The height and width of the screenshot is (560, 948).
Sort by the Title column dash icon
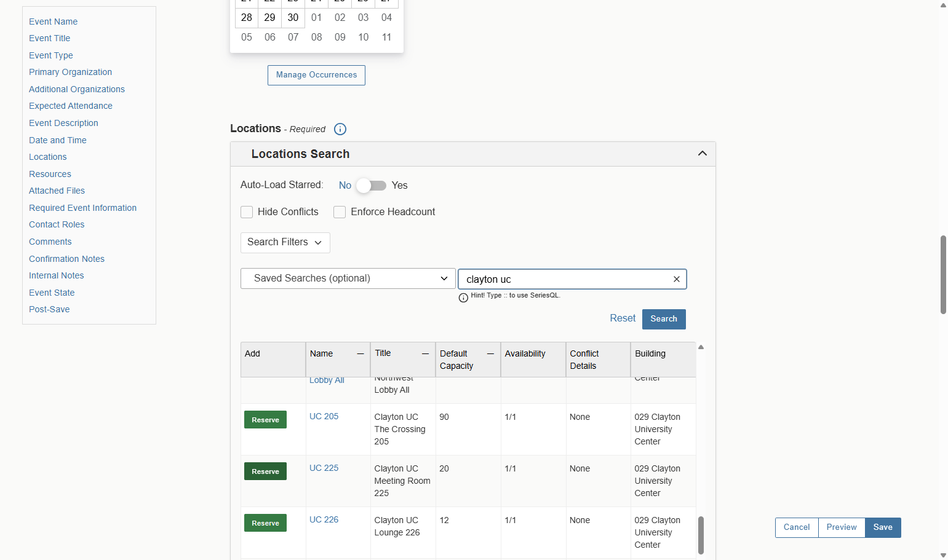425,353
